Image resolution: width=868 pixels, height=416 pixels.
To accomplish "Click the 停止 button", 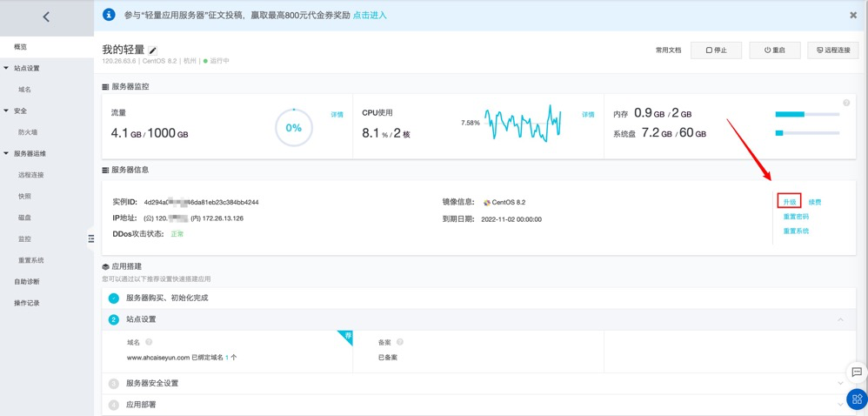I will click(717, 50).
